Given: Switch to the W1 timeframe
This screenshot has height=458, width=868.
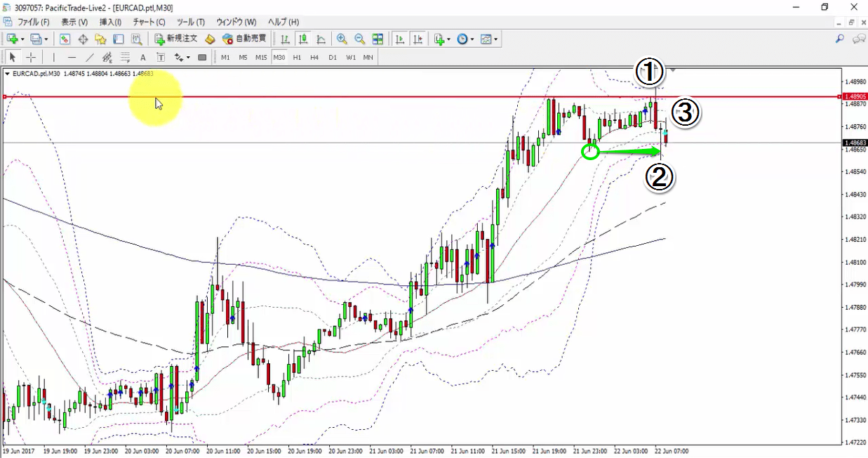Looking at the screenshot, I should point(351,58).
